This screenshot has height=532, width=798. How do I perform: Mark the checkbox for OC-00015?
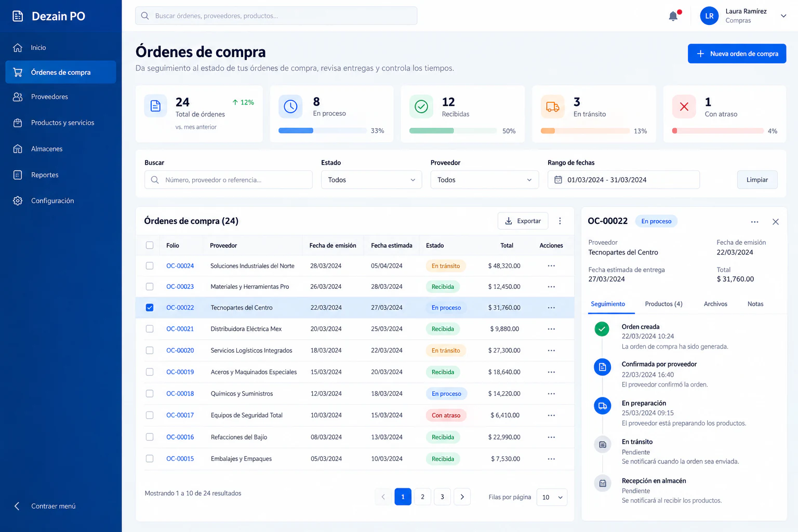click(150, 459)
